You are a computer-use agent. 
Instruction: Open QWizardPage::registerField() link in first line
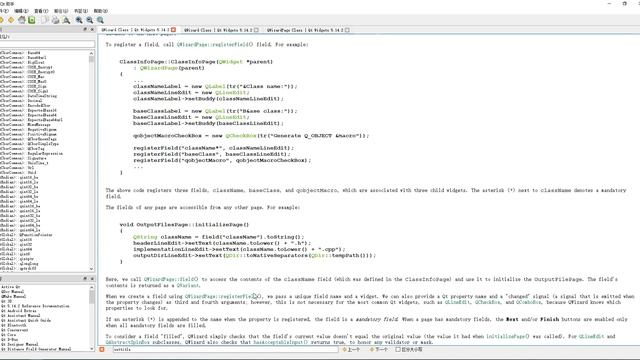tap(215, 44)
